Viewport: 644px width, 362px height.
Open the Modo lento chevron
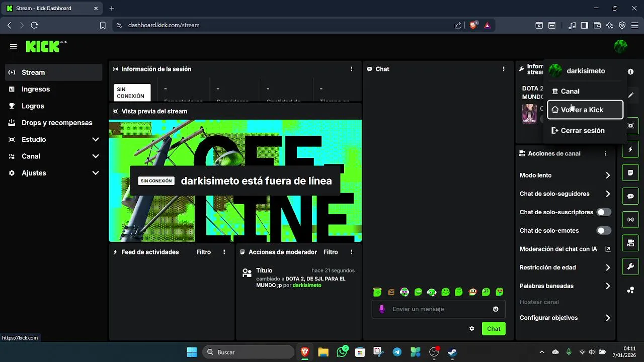[608, 175]
